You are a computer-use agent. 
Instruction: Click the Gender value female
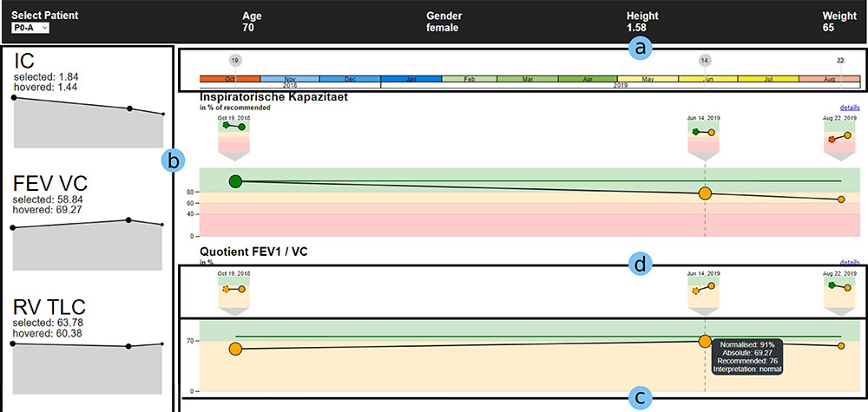point(443,28)
